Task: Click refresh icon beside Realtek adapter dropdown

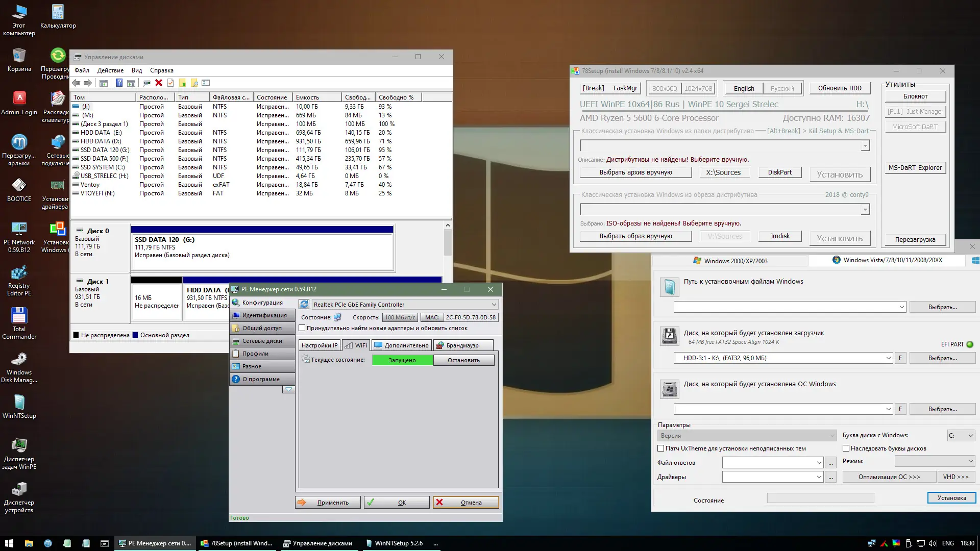Action: tap(304, 304)
